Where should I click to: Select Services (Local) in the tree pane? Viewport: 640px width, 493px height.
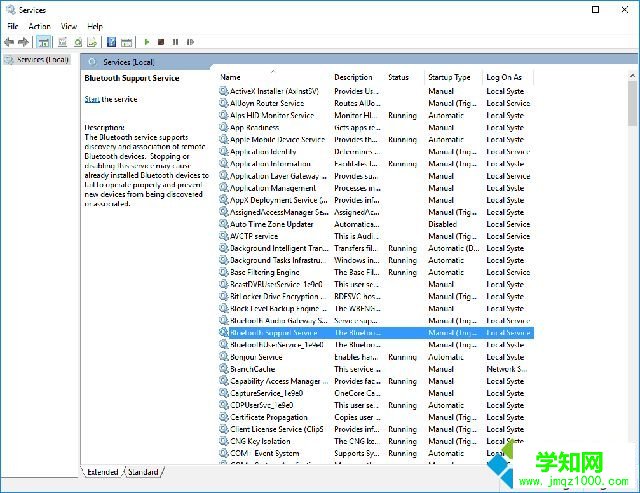tap(38, 60)
